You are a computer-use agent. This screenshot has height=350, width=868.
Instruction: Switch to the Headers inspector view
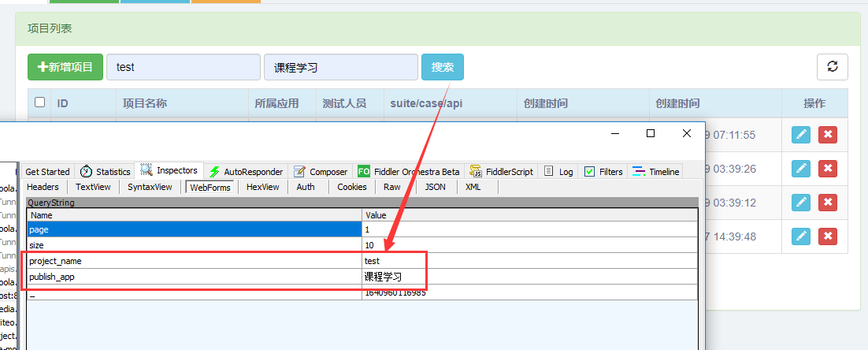(43, 187)
